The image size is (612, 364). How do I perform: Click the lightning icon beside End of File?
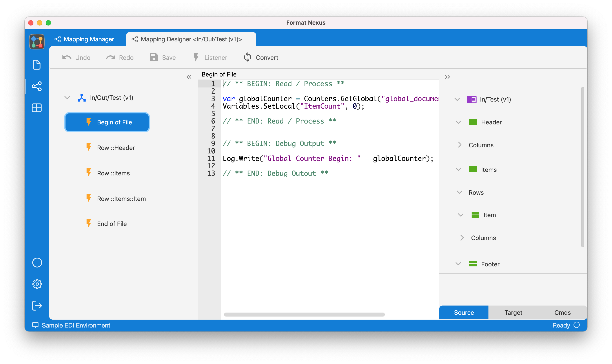89,224
